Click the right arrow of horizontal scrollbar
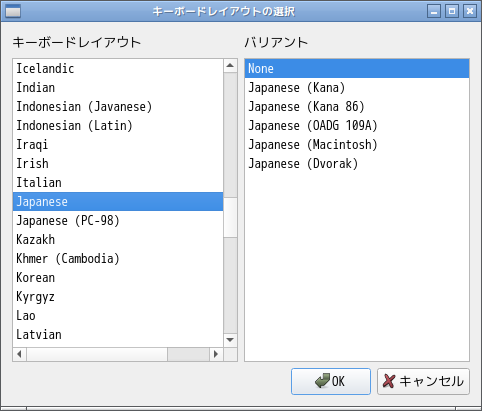 pyautogui.click(x=216, y=354)
